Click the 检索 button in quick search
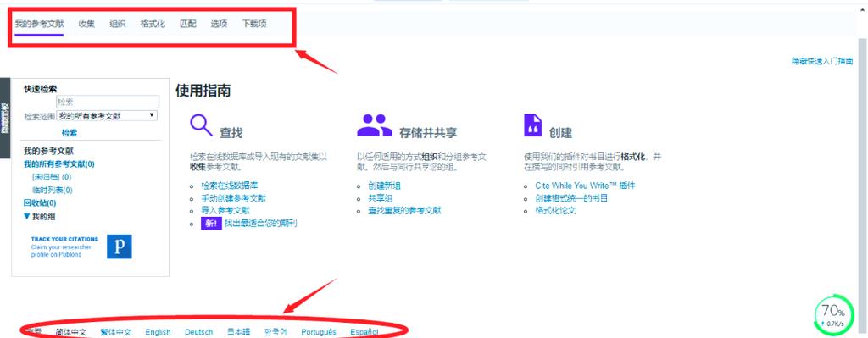The image size is (868, 338). (x=70, y=133)
